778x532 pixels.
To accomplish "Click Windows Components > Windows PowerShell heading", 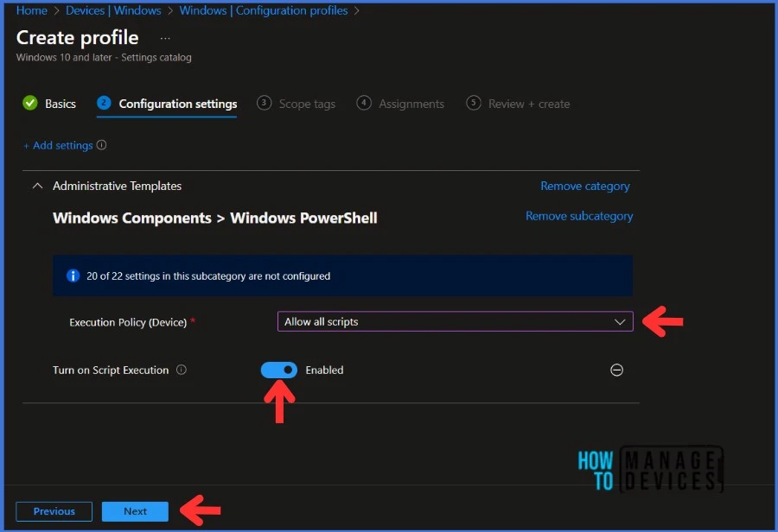I will [215, 218].
